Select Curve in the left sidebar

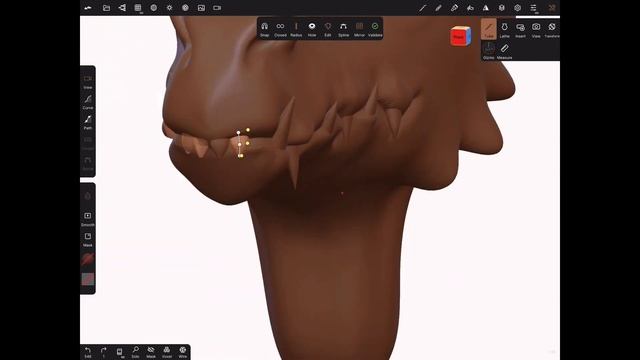(88, 102)
